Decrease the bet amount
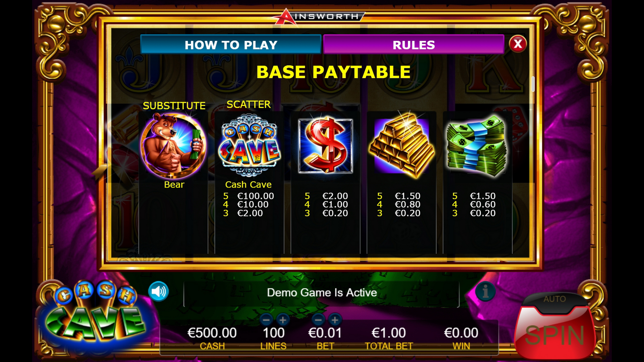644x362 pixels. (318, 320)
